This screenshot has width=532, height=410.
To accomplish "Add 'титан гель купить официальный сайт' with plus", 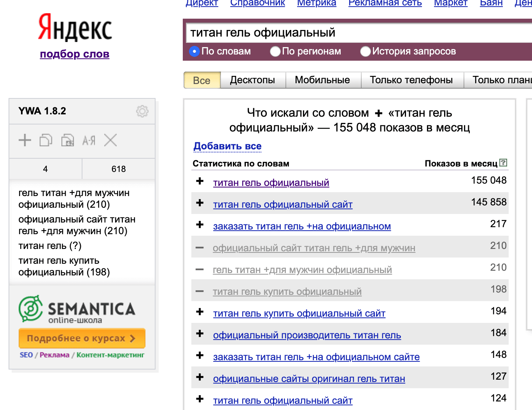I will pos(200,312).
